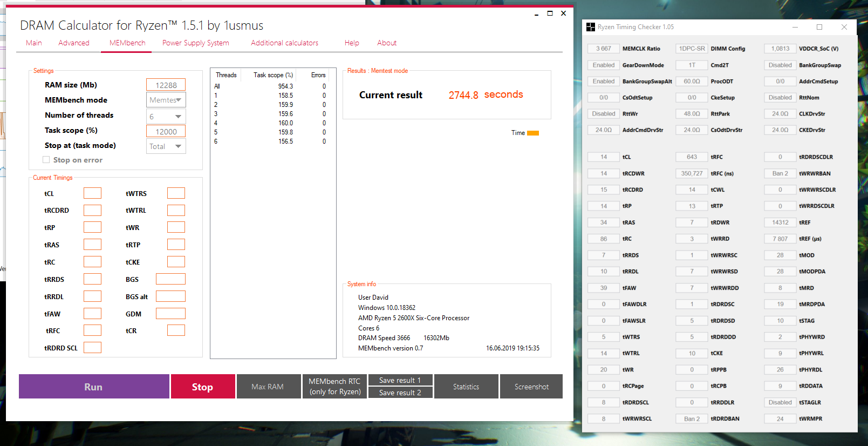Click the MEMCLK Ratio value 3 667
This screenshot has width=868, height=446.
click(604, 49)
